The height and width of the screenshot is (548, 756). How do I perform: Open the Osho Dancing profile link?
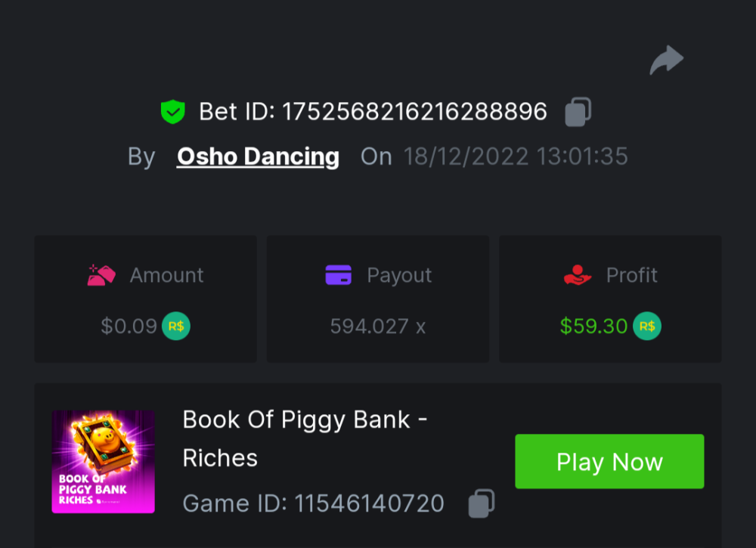point(258,156)
